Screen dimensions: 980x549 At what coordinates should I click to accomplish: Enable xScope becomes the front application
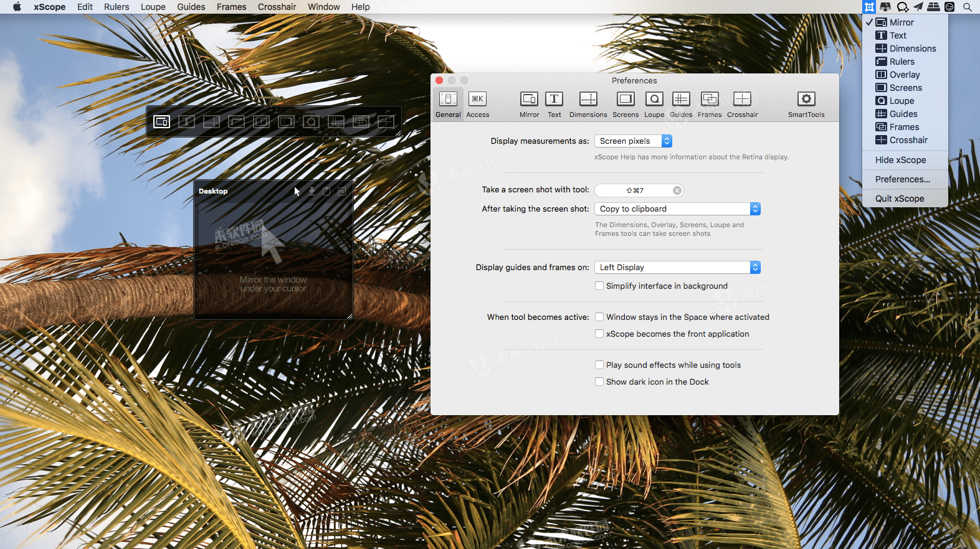tap(599, 334)
